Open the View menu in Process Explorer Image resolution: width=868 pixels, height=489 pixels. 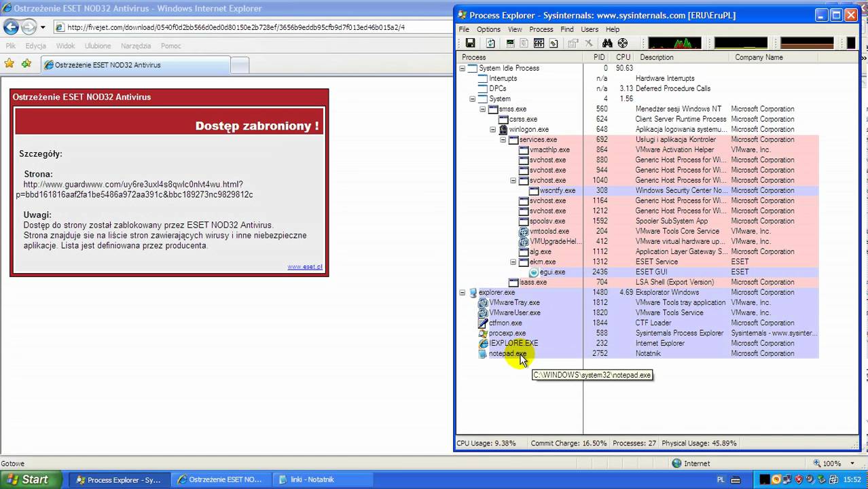point(515,29)
